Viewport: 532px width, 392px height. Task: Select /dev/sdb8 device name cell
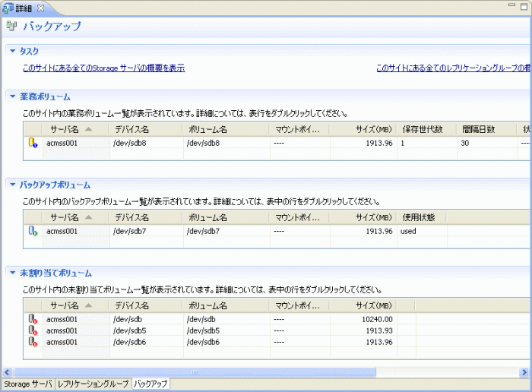click(x=130, y=143)
